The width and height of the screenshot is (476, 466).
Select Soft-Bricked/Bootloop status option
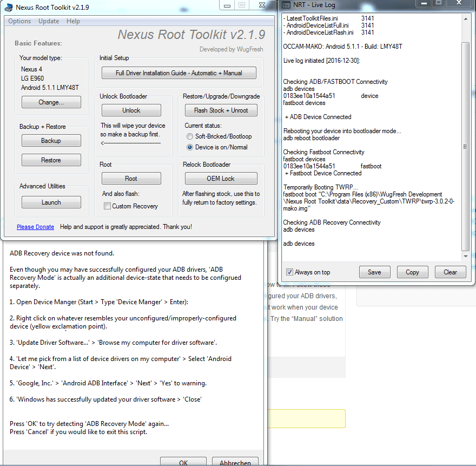219,136
